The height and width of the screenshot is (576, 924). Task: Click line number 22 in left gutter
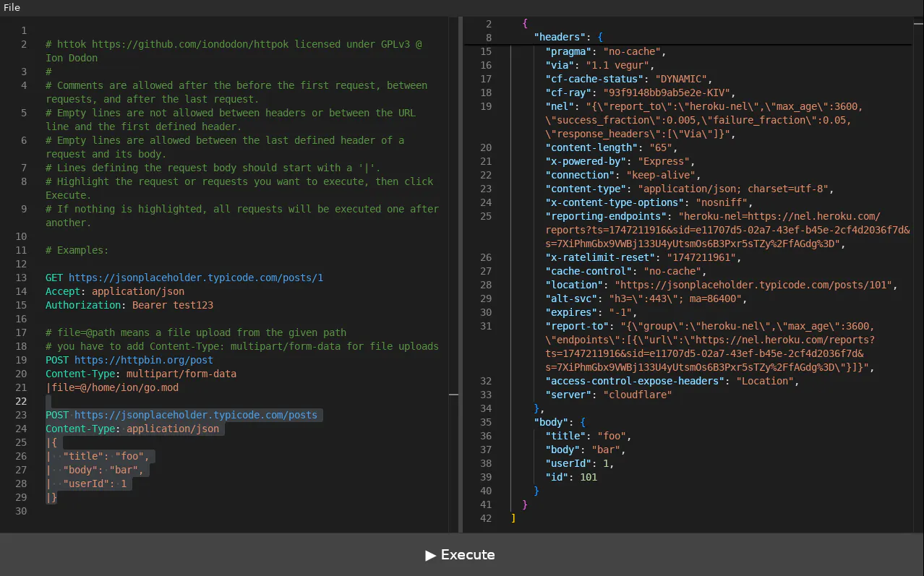click(x=21, y=401)
